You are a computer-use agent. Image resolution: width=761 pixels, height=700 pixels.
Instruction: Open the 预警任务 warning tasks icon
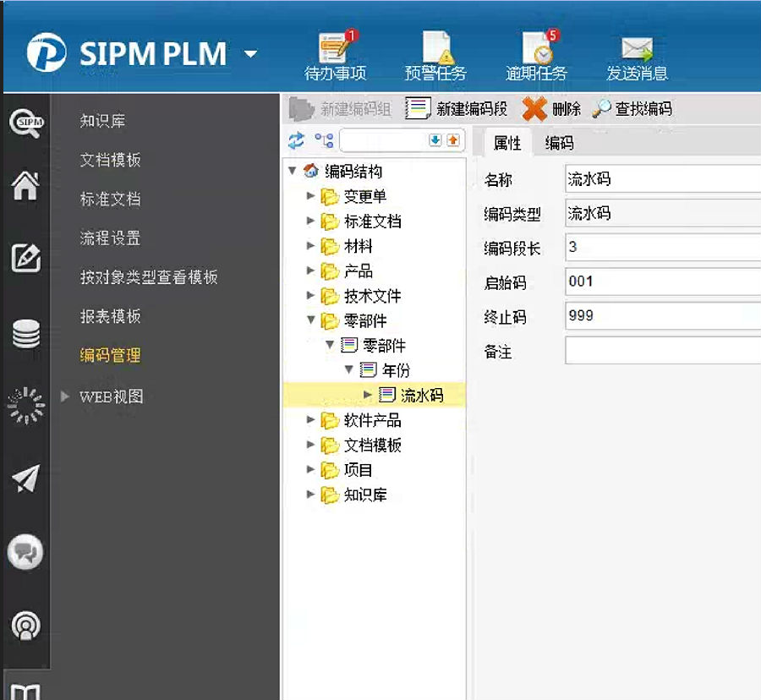(x=435, y=51)
